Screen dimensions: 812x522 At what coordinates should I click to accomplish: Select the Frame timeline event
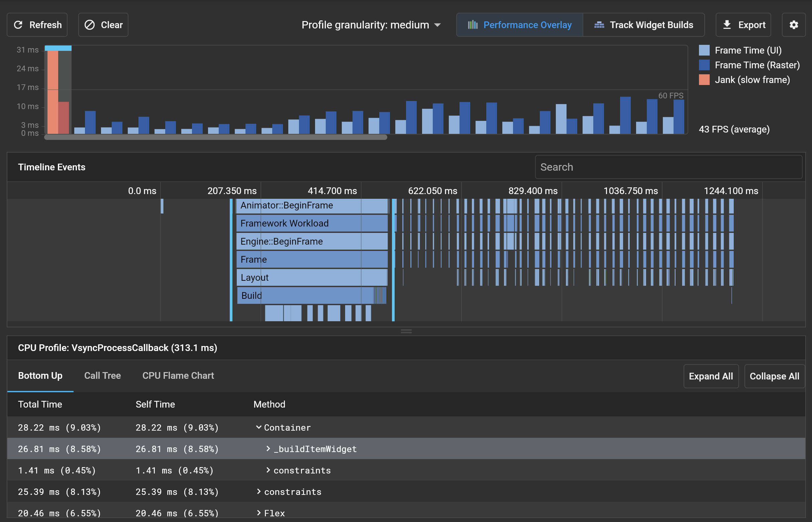click(x=312, y=259)
